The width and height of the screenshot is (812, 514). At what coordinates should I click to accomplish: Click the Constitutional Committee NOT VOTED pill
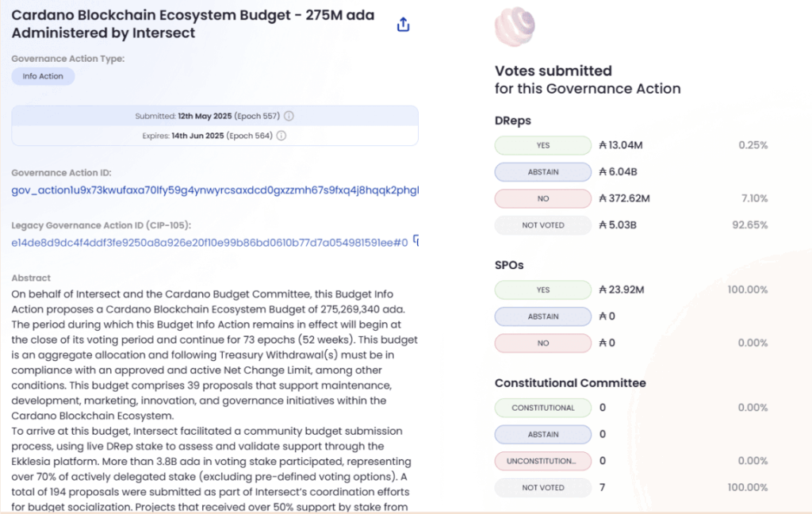coord(542,488)
